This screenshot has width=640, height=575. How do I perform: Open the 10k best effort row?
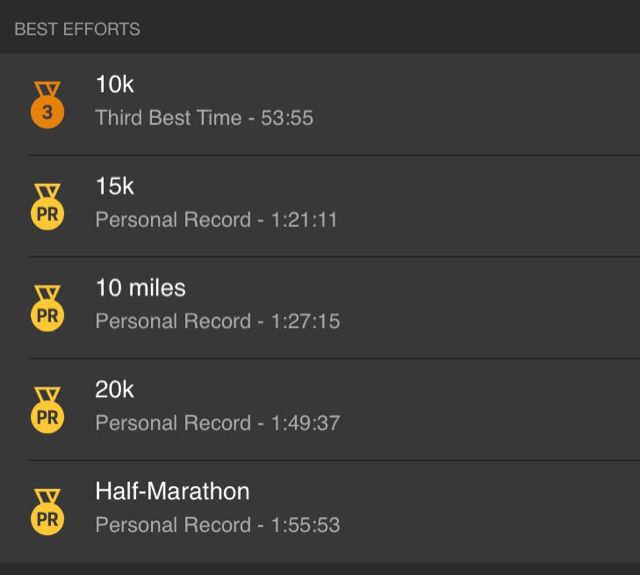(x=320, y=104)
